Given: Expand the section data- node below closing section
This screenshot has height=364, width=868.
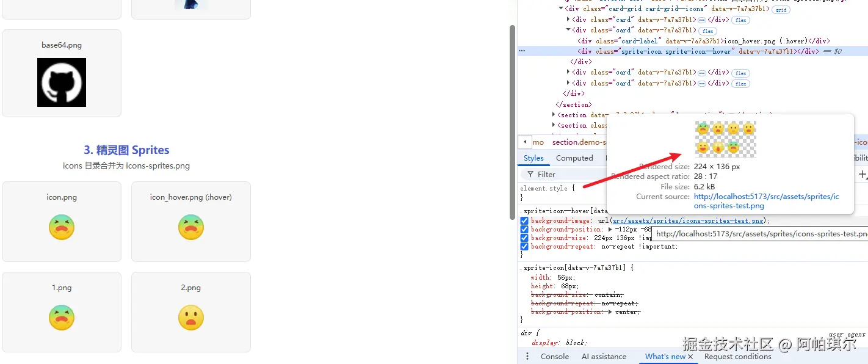Looking at the screenshot, I should [x=554, y=115].
